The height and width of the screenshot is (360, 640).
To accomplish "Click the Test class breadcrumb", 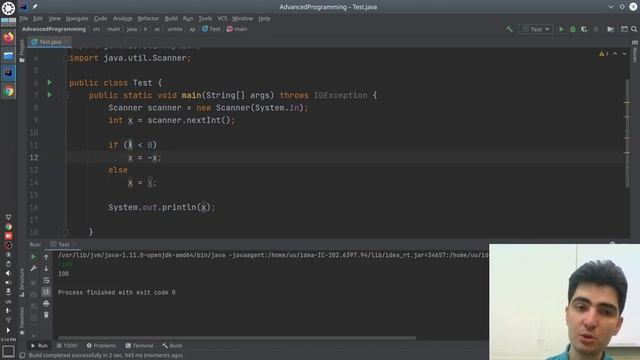I will pyautogui.click(x=211, y=29).
